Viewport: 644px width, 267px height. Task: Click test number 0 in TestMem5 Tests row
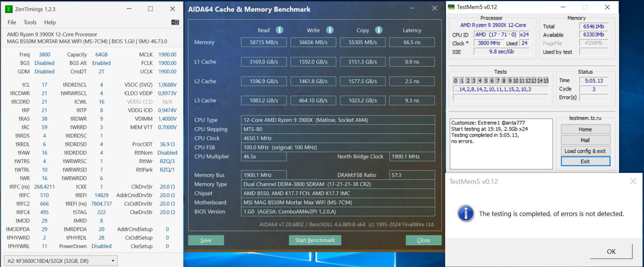pyautogui.click(x=456, y=80)
